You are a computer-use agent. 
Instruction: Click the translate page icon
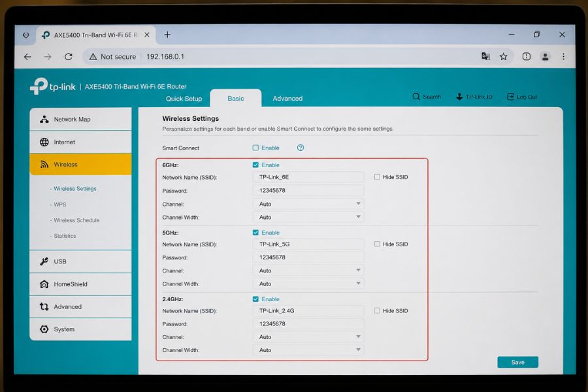485,56
